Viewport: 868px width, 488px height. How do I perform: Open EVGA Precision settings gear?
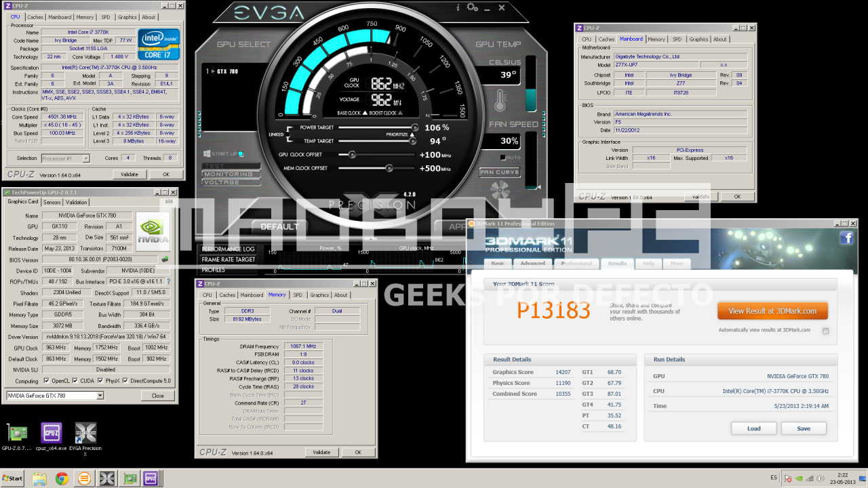(x=472, y=7)
